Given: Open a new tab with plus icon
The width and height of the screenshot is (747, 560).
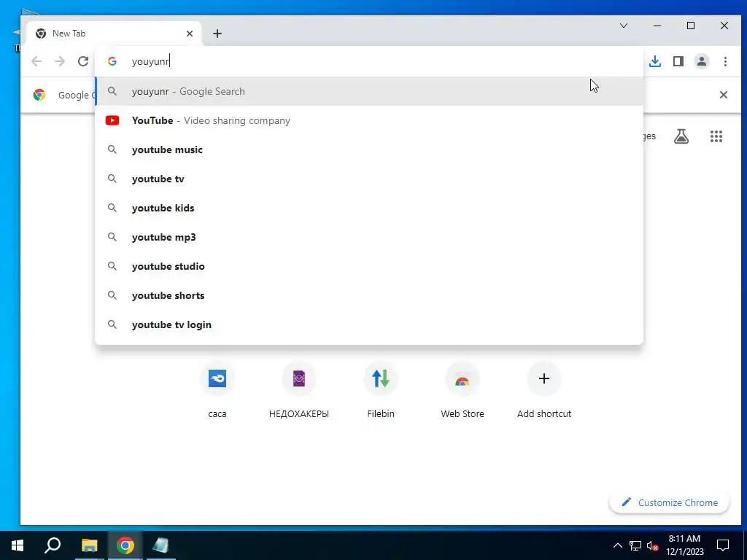Looking at the screenshot, I should click(217, 34).
